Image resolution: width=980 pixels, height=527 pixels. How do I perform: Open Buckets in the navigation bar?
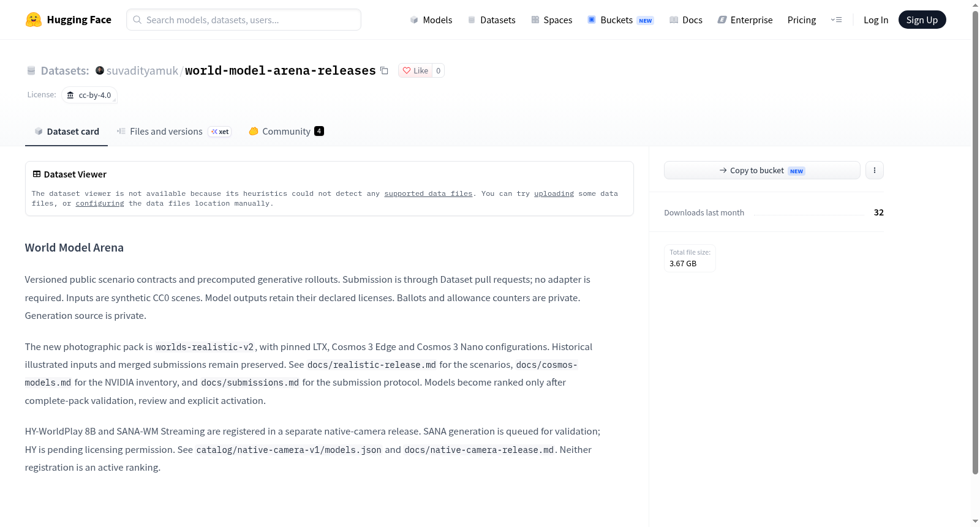click(621, 20)
